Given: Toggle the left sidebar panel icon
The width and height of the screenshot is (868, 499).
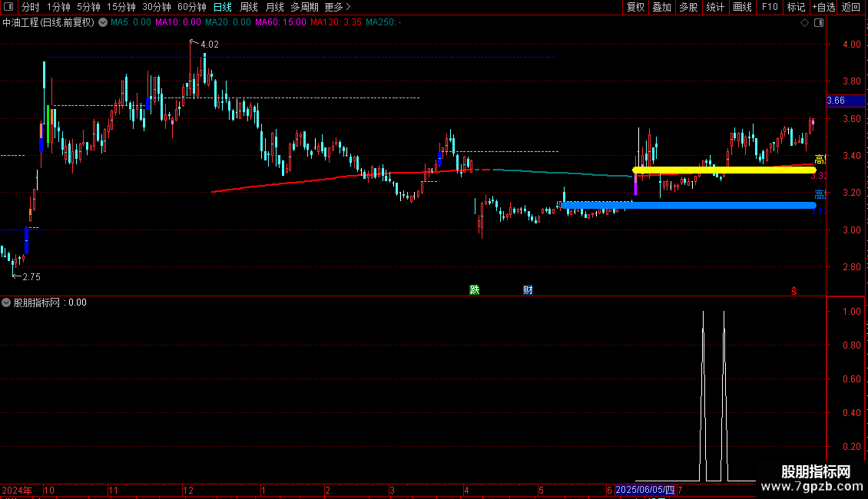Looking at the screenshot, I should 8,7.
